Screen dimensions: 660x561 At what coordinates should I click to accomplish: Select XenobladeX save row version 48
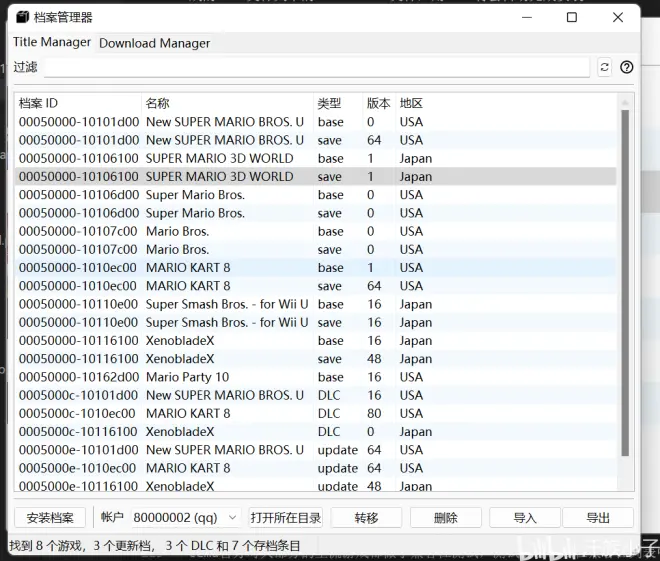(316, 359)
